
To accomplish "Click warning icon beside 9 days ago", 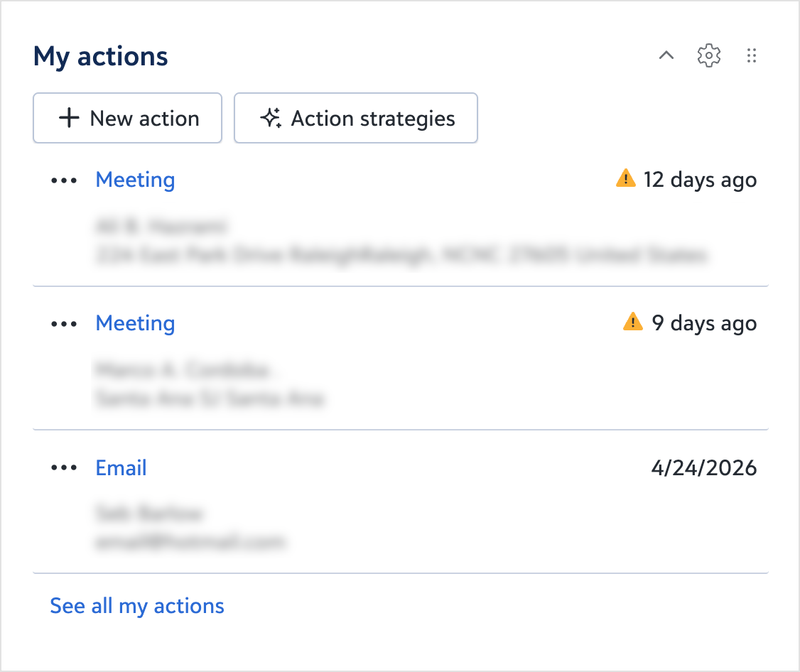I will pyautogui.click(x=632, y=323).
